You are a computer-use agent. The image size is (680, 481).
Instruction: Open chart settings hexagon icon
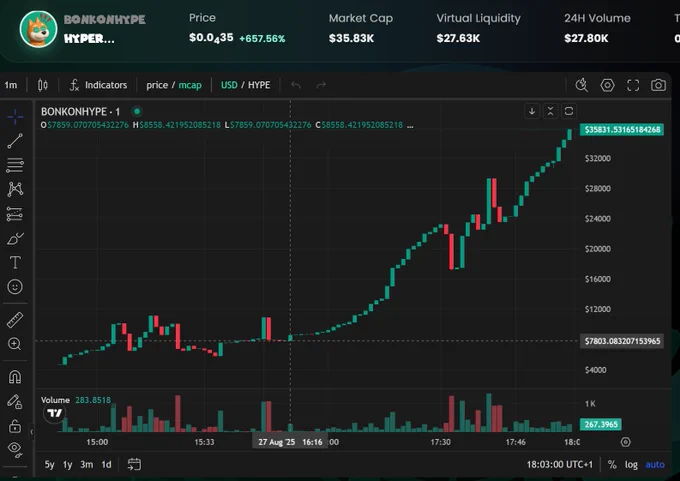pos(607,85)
